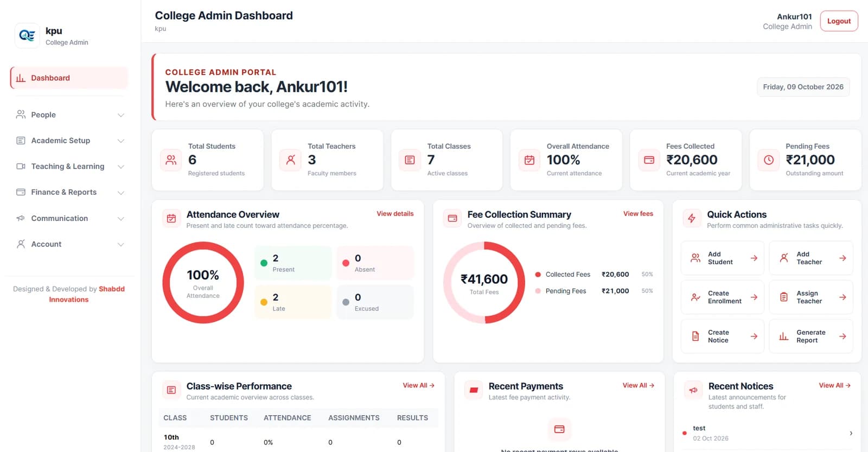Viewport: 868px width, 452px height.
Task: Expand the Teaching & Learning chevron
Action: pos(121,167)
